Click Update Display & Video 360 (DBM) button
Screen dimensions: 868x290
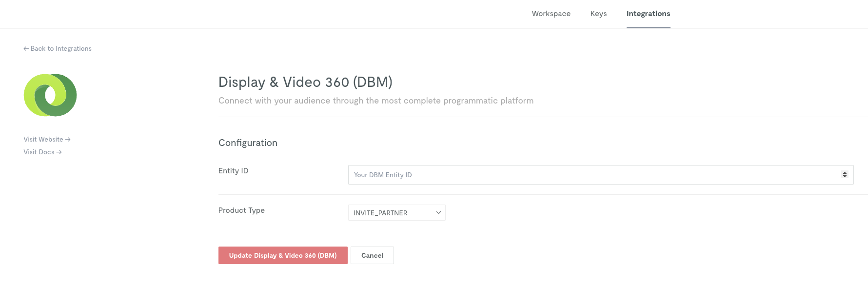283,255
